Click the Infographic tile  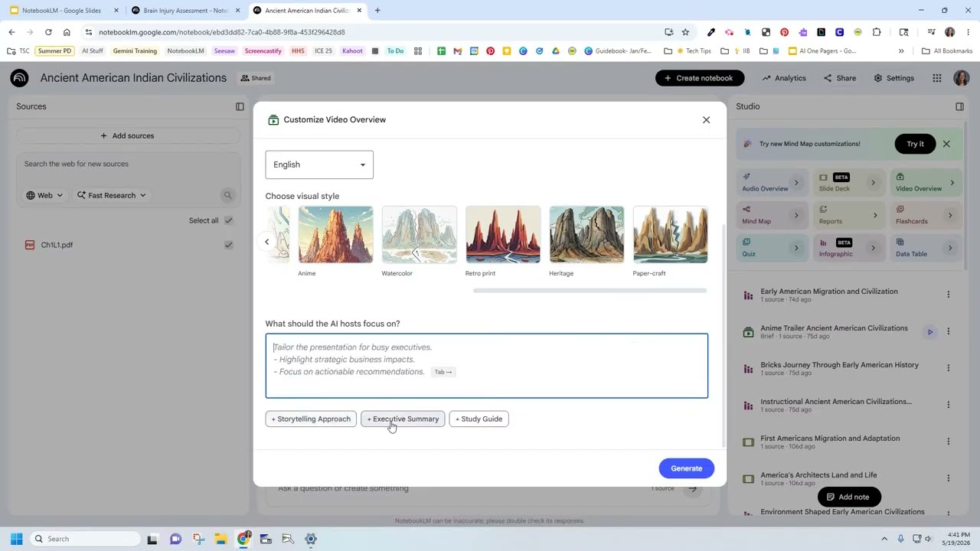pyautogui.click(x=848, y=248)
